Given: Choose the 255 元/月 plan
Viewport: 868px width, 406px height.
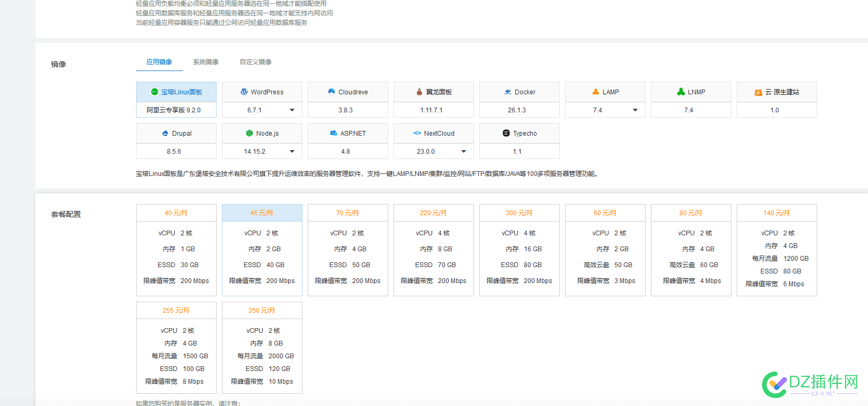Looking at the screenshot, I should click(x=176, y=348).
